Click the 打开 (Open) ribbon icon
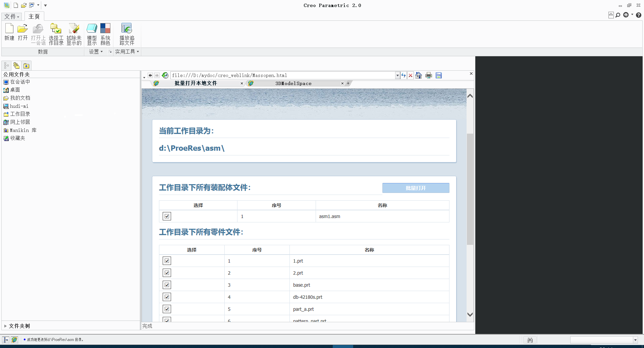 (x=22, y=32)
